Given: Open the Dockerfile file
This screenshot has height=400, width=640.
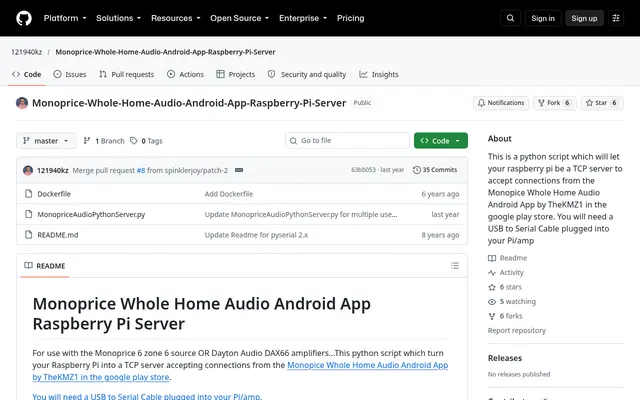Looking at the screenshot, I should 54,194.
